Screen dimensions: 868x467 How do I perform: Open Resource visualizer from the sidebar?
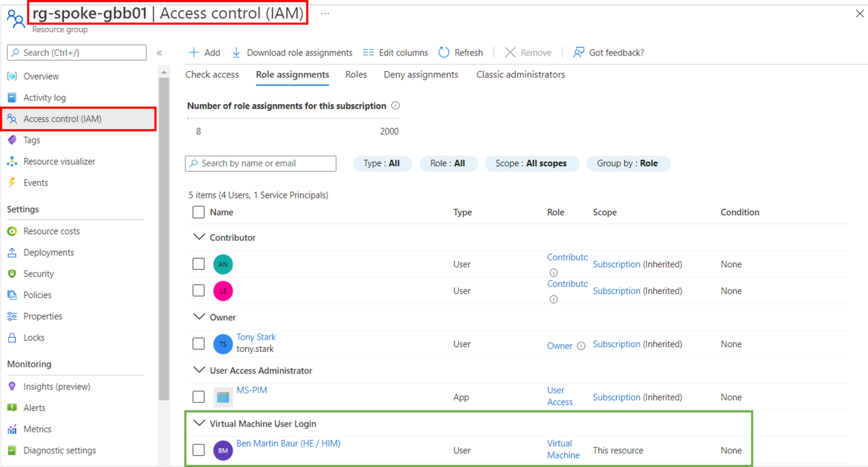point(59,162)
